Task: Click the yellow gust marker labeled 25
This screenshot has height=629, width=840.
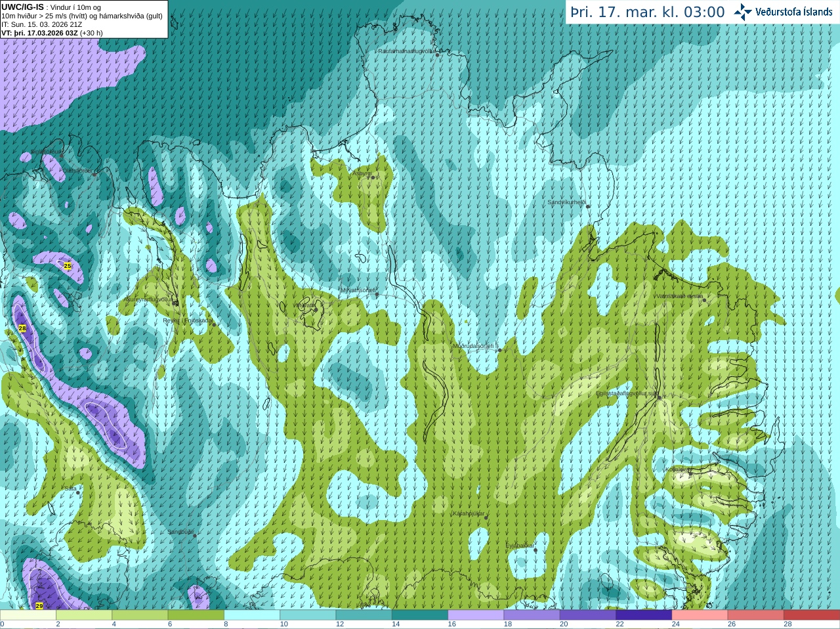Action: [x=68, y=266]
